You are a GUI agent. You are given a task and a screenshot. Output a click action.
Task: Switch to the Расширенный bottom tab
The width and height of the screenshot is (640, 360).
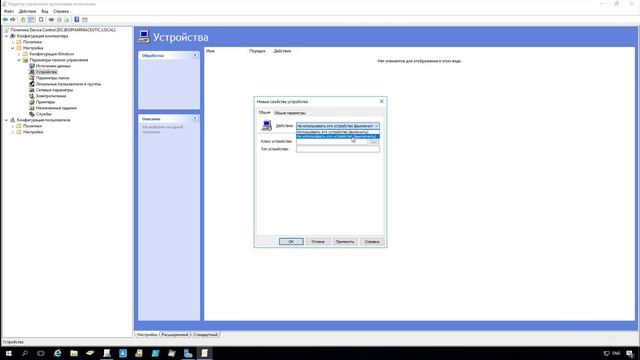click(175, 335)
